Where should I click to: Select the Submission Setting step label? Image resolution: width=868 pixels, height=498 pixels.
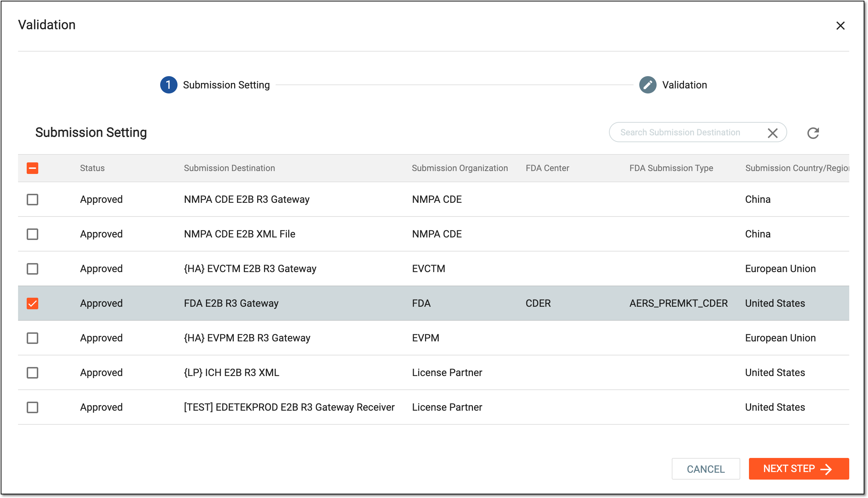point(226,85)
